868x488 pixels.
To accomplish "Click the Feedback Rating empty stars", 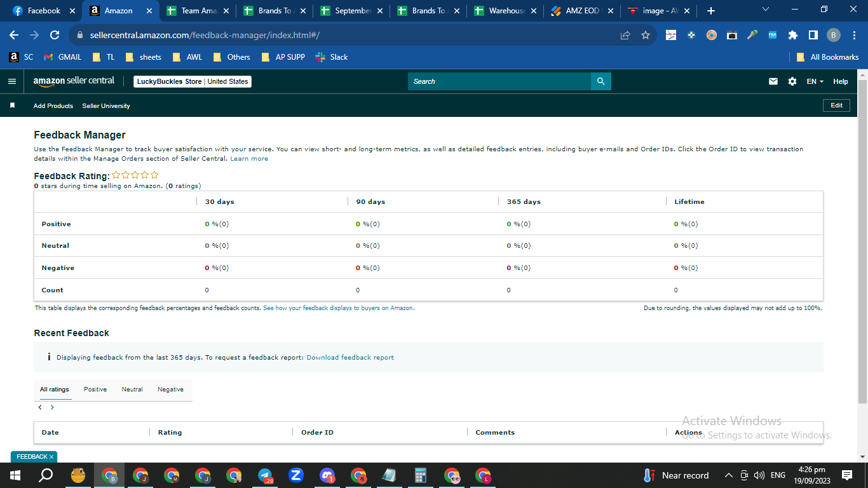I will (x=135, y=175).
